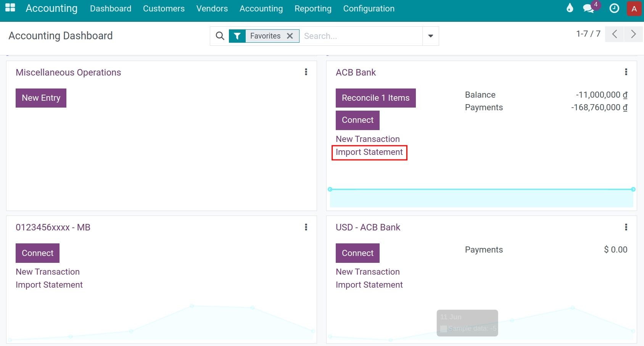Click the $ 0.00 payments amount
This screenshot has width=644, height=346.
point(616,250)
